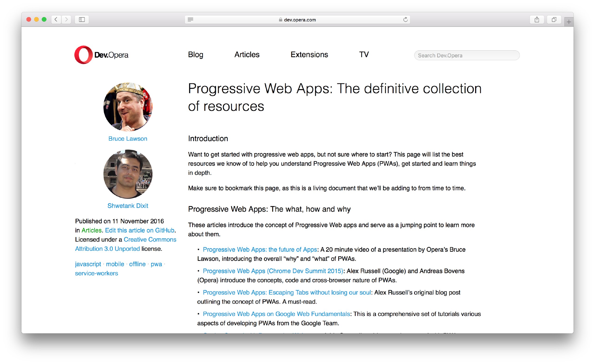This screenshot has width=595, height=364.
Task: Open Progressive Web Apps Chrome Dev Summit 2015 link
Action: pyautogui.click(x=273, y=271)
